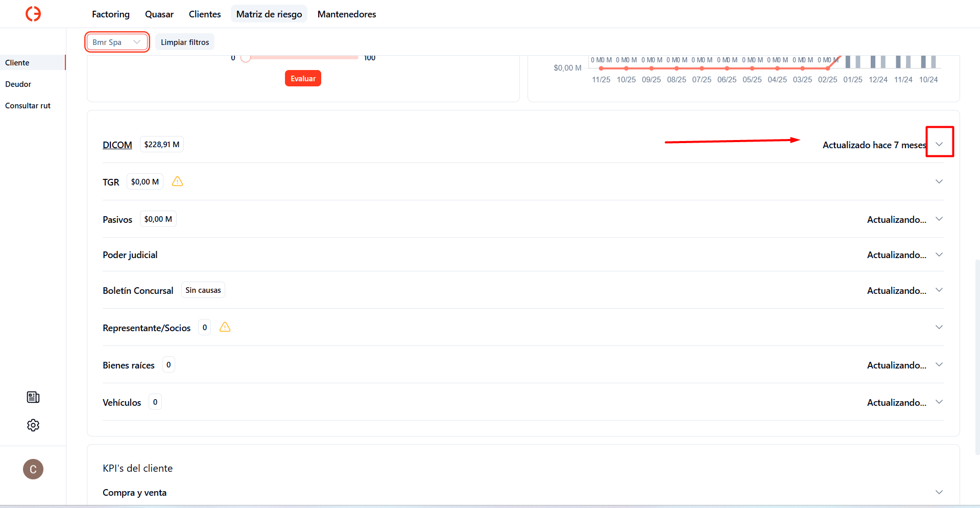
Task: Select Deudor in the left sidebar
Action: [x=18, y=84]
